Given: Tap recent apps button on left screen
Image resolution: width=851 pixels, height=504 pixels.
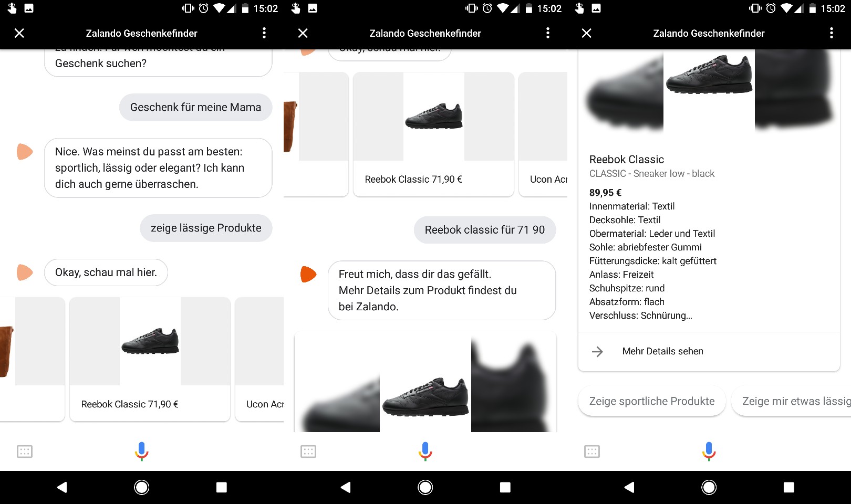Looking at the screenshot, I should click(x=222, y=487).
